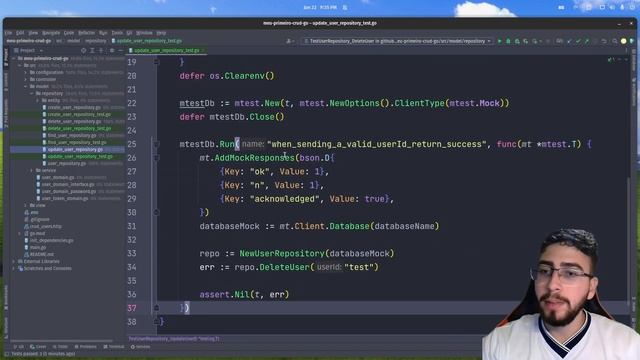
Task: Run the selected test configuration
Action: [x=499, y=41]
